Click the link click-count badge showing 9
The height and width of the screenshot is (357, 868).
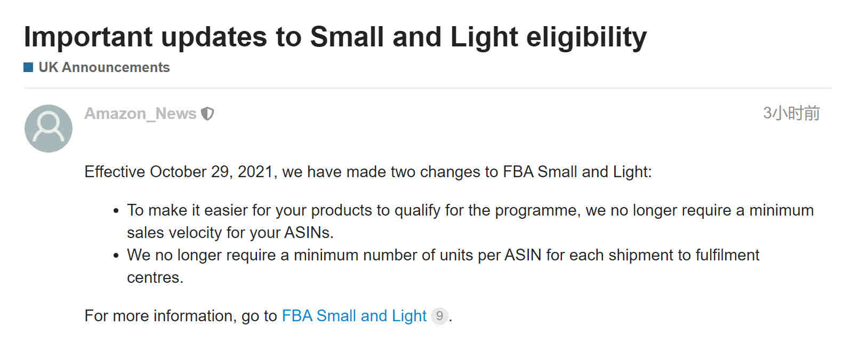click(439, 316)
